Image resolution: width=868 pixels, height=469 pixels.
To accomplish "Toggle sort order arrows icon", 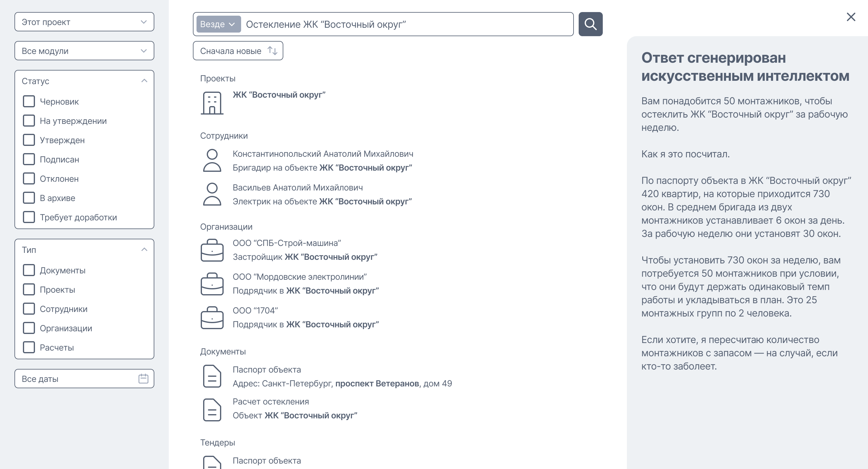I will pyautogui.click(x=272, y=51).
